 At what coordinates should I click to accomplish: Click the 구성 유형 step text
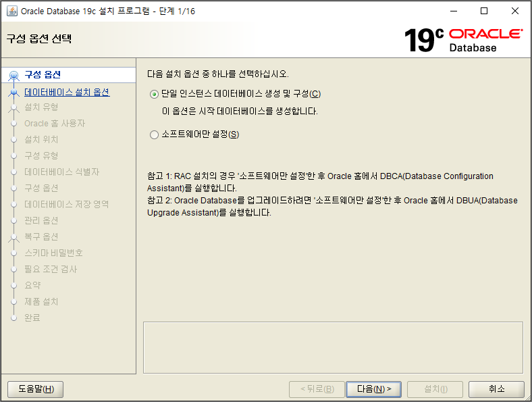[41, 155]
